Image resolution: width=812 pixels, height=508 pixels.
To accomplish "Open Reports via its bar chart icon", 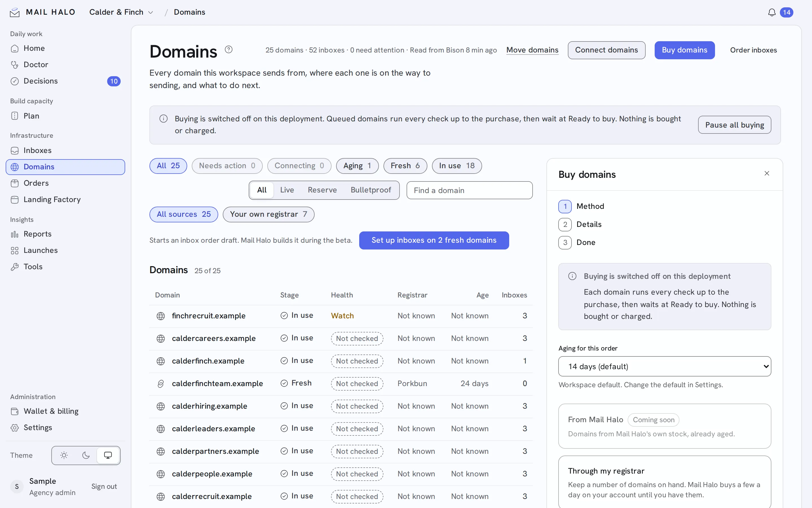I will click(15, 234).
